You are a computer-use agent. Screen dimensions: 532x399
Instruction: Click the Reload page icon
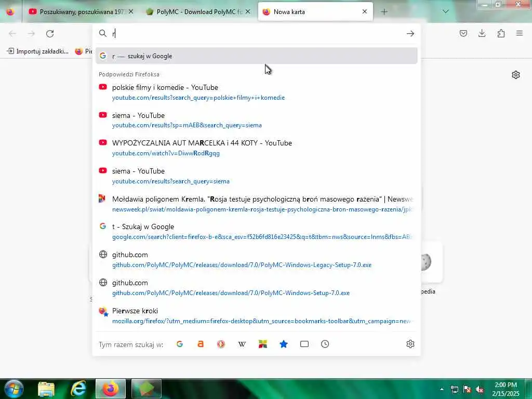coord(50,34)
